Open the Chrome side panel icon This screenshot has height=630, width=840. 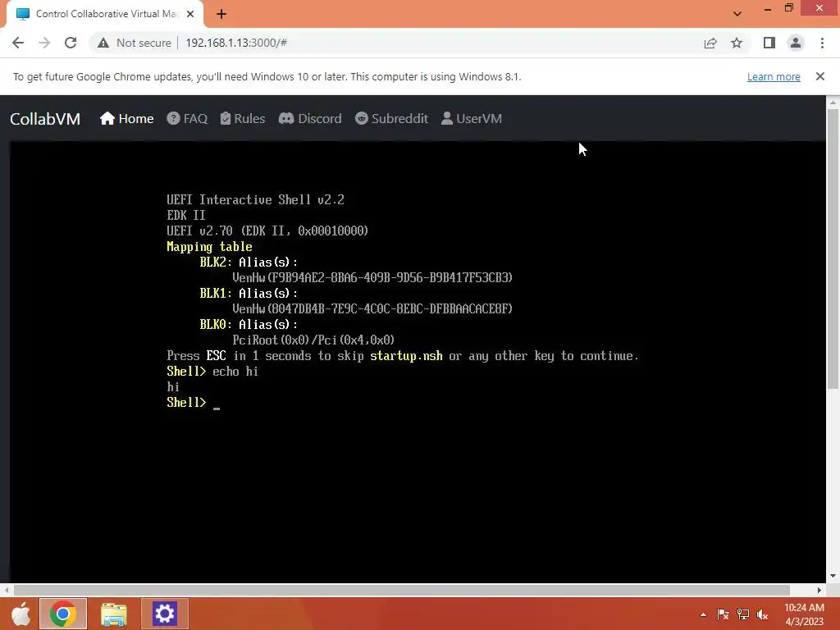769,43
